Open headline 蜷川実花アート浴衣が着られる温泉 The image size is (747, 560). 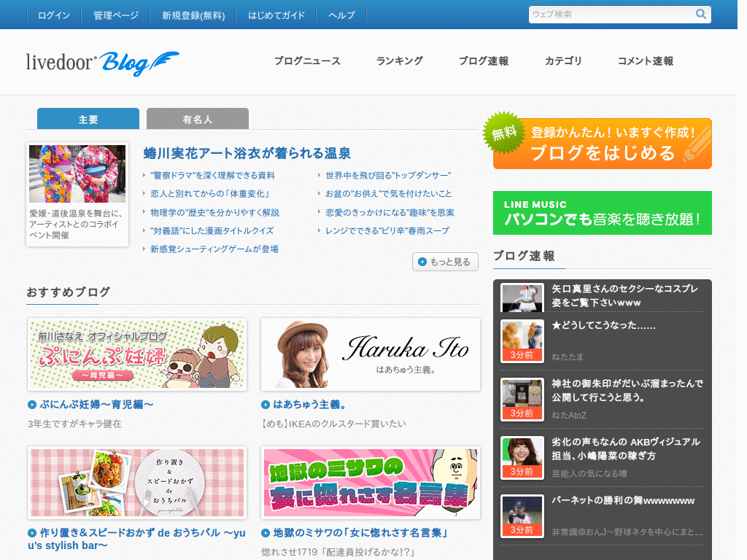[x=247, y=153]
